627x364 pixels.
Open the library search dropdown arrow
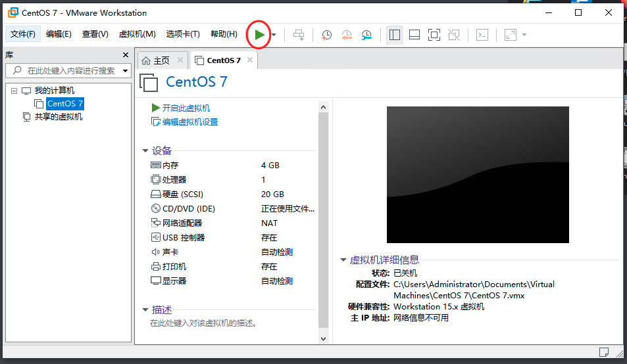pyautogui.click(x=126, y=71)
